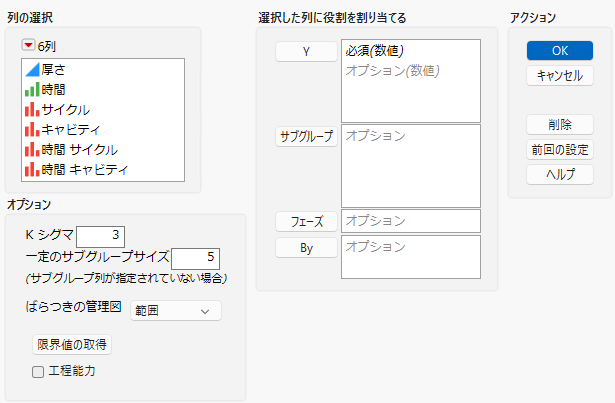Click the 一定のサブグループサイズ input field
Viewport: 615px width, 403px height.
[x=195, y=259]
